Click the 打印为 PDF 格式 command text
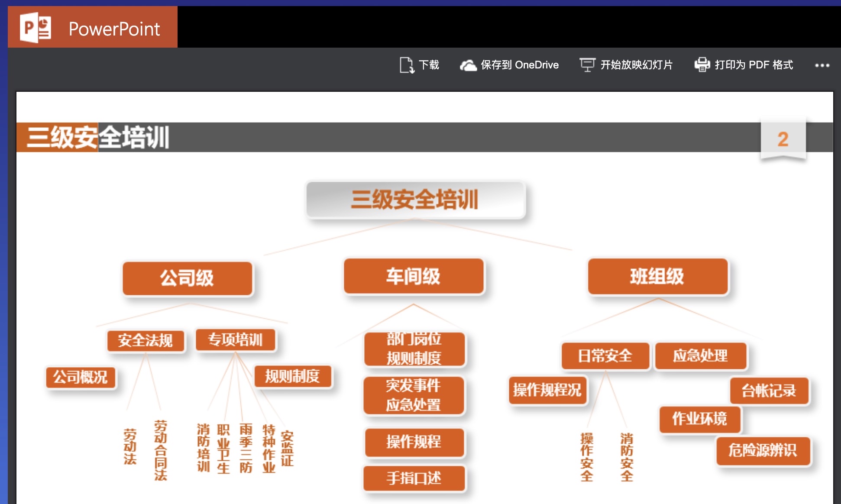 coord(754,65)
